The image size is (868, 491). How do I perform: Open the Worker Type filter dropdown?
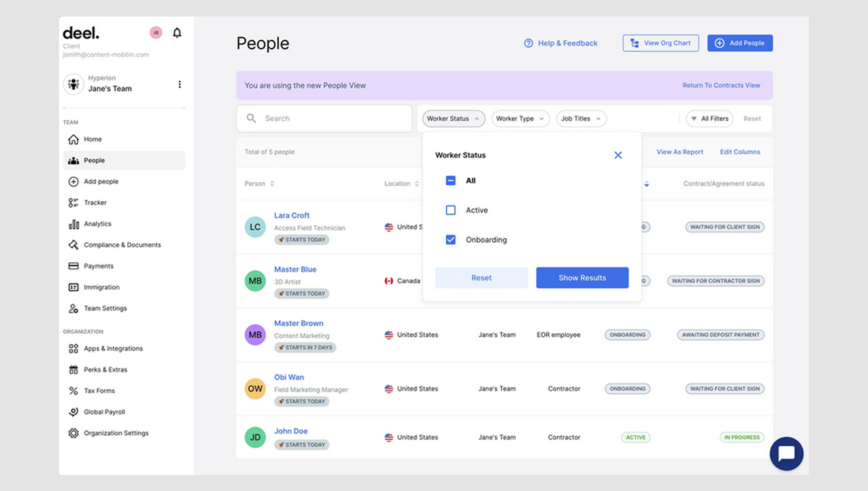[x=520, y=119]
